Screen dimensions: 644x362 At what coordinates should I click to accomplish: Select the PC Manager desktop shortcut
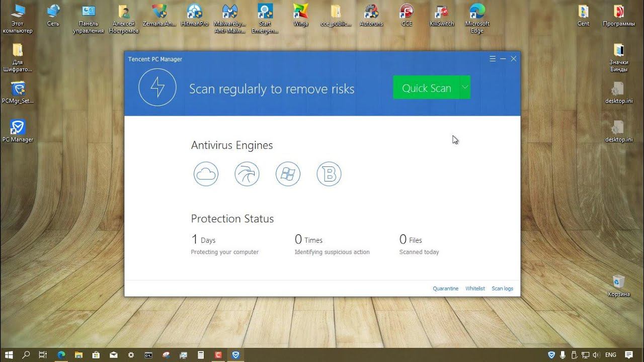[x=18, y=131]
